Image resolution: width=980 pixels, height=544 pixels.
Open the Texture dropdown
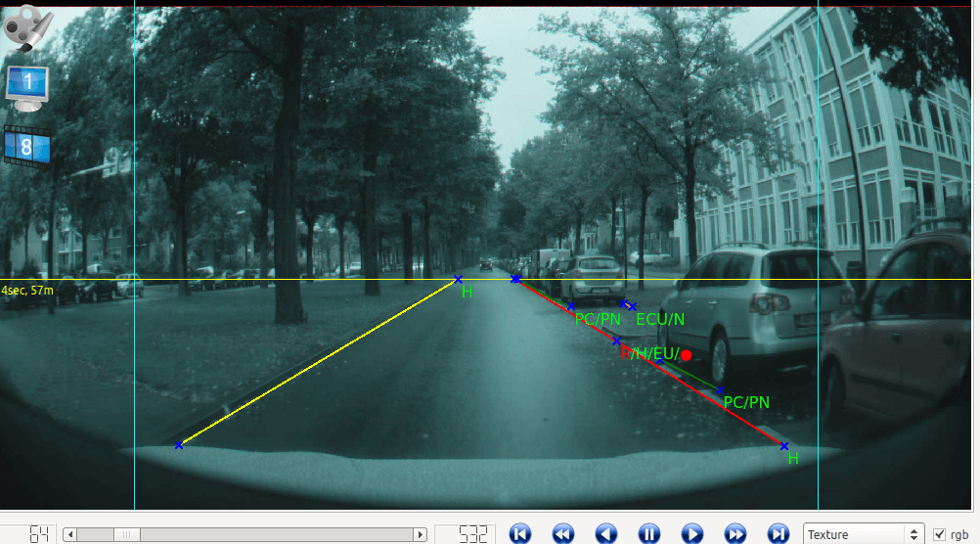(x=864, y=534)
